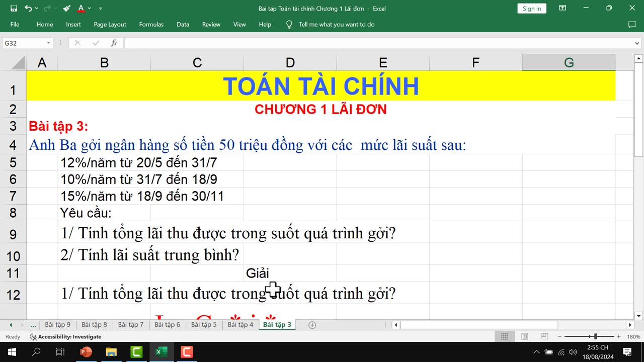Open File Explorer from the taskbar
The width and height of the screenshot is (644, 362).
pyautogui.click(x=111, y=352)
